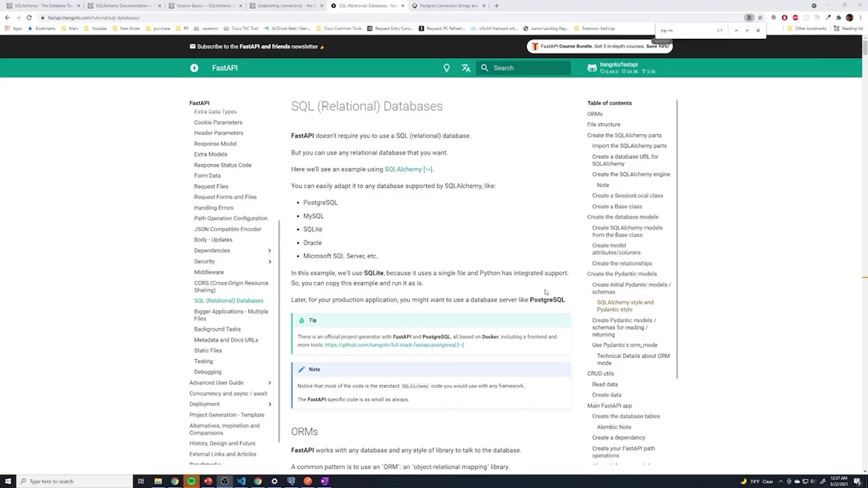Reload the page with refresh button
This screenshot has width=868, height=488.
(x=29, y=18)
